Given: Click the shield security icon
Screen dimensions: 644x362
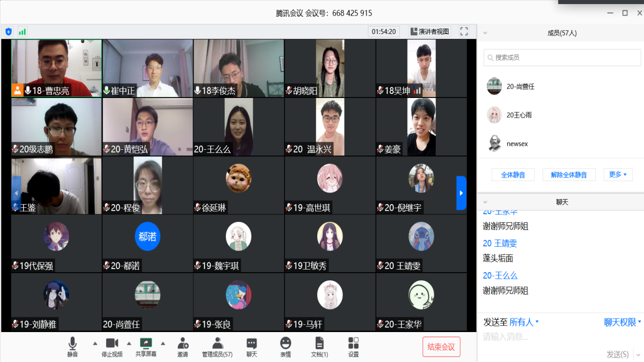Looking at the screenshot, I should (x=8, y=31).
